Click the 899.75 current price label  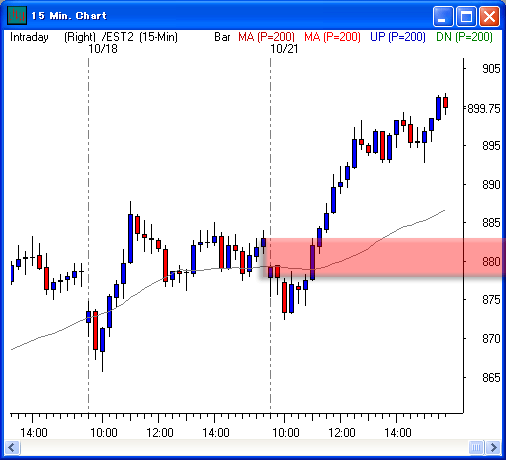(484, 109)
